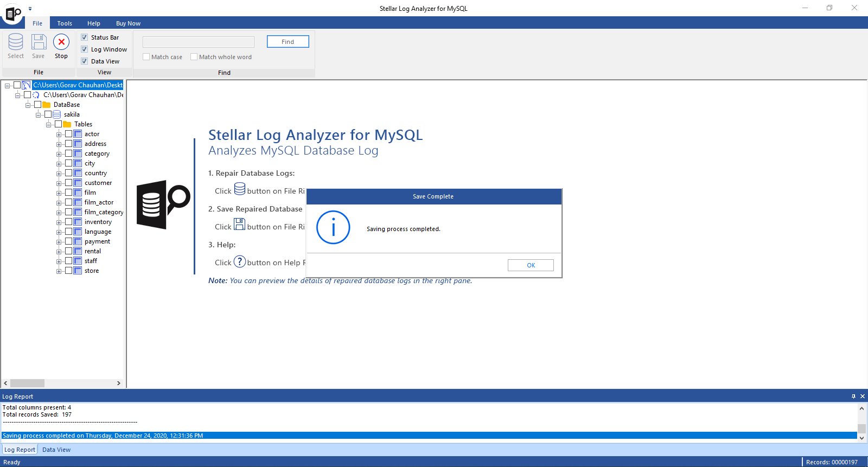Select the highlighted saving process completed log line
This screenshot has height=467, width=868.
tap(429, 436)
